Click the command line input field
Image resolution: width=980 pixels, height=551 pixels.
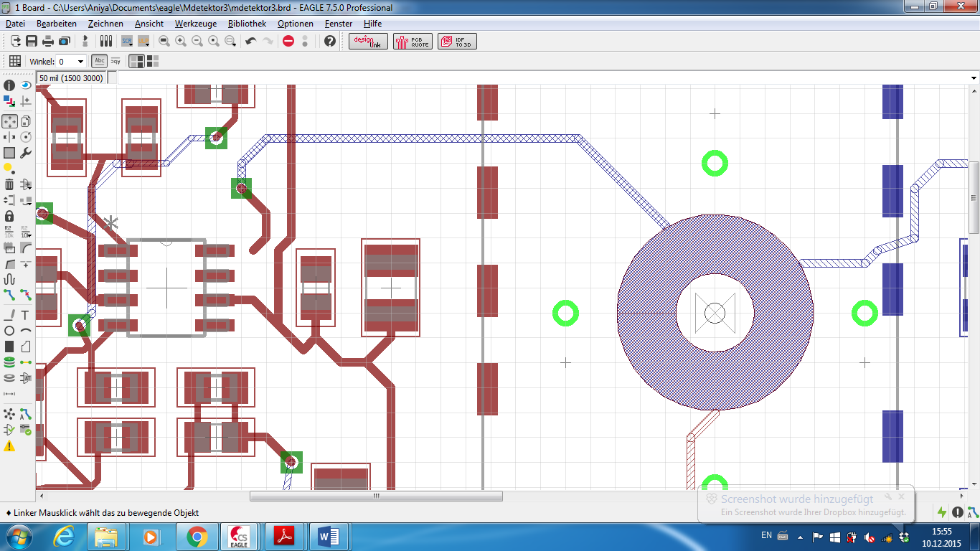[542, 77]
